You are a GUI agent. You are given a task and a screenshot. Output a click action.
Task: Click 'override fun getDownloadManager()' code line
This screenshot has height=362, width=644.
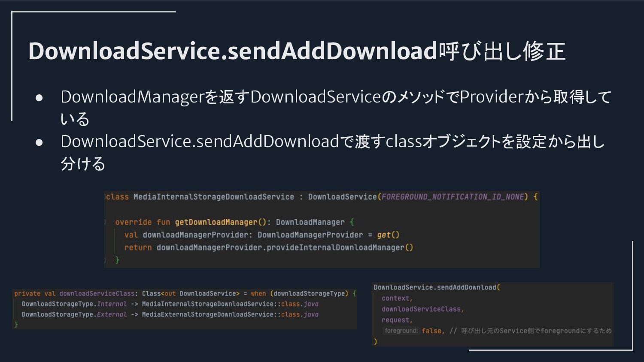click(x=234, y=222)
